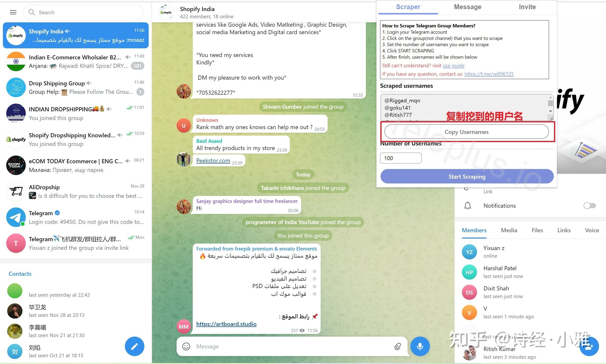Click the Media panel icon

(509, 230)
